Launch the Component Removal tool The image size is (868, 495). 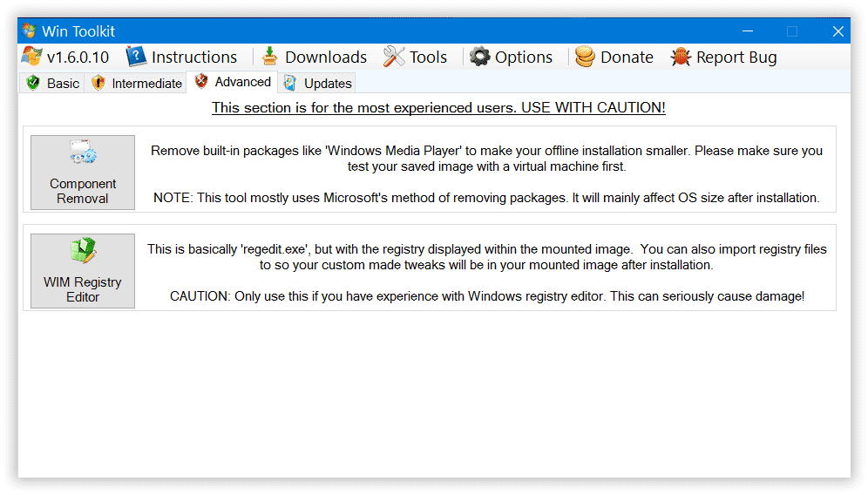point(83,172)
